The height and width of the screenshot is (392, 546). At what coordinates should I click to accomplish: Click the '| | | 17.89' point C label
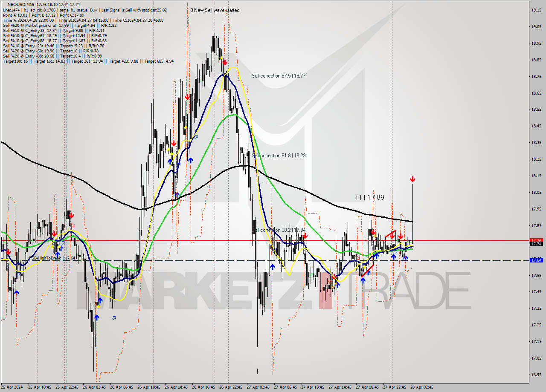[x=370, y=197]
